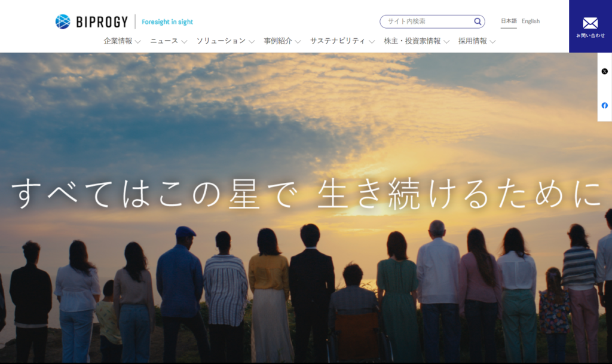The image size is (612, 364).
Task: Select 日本語 language option
Action: [509, 21]
